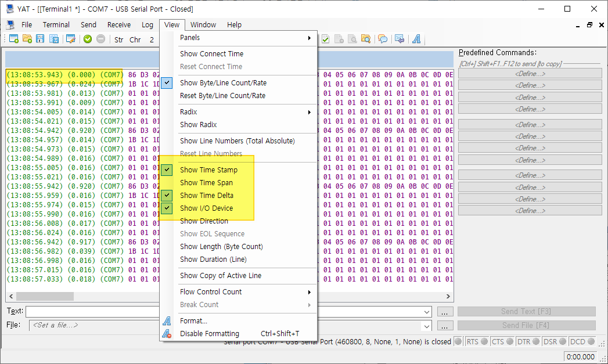Click the browse log folder icon
Viewport: 608px width, 364px height.
click(x=366, y=39)
